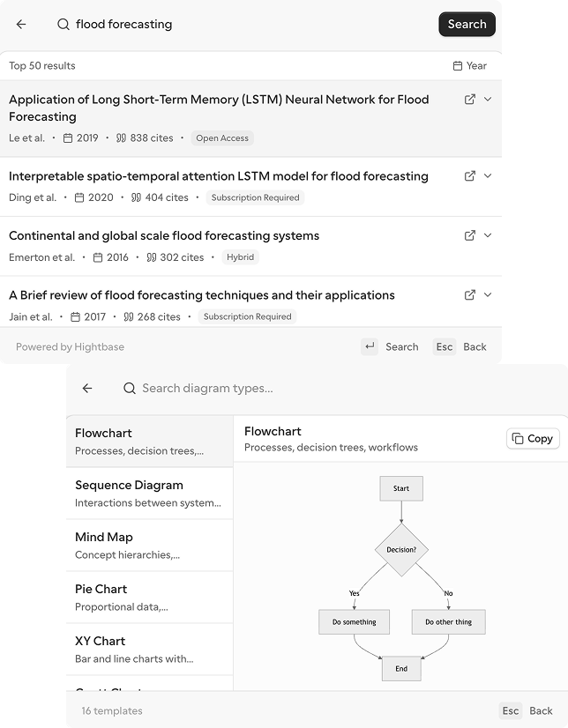
Task: Expand the Continental and global scale result
Action: click(488, 235)
